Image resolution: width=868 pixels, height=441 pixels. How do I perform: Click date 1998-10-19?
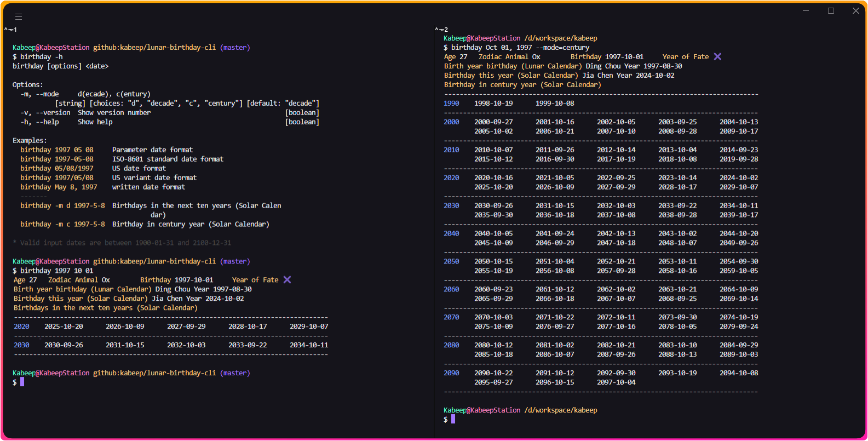[x=493, y=104]
